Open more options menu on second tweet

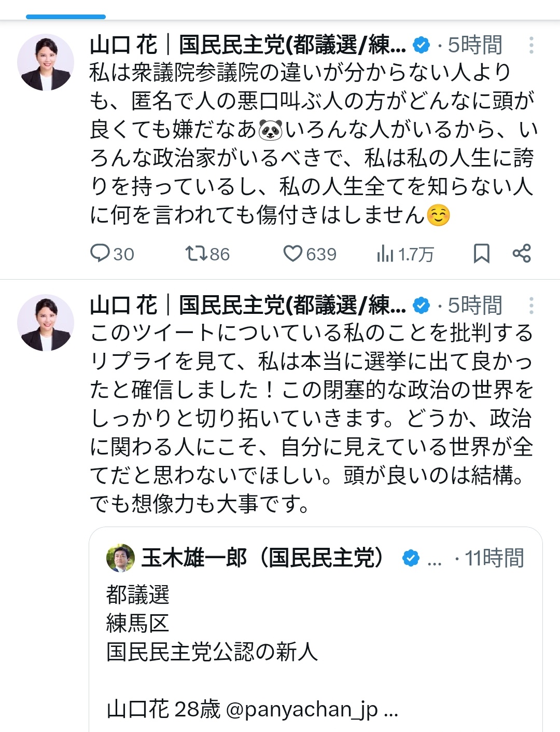coord(531,306)
